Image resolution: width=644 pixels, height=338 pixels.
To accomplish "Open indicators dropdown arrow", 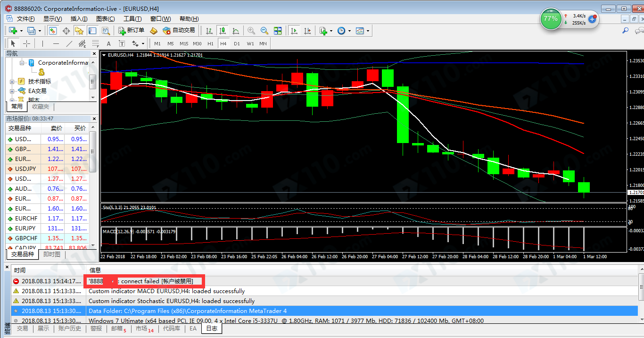I will (x=331, y=31).
